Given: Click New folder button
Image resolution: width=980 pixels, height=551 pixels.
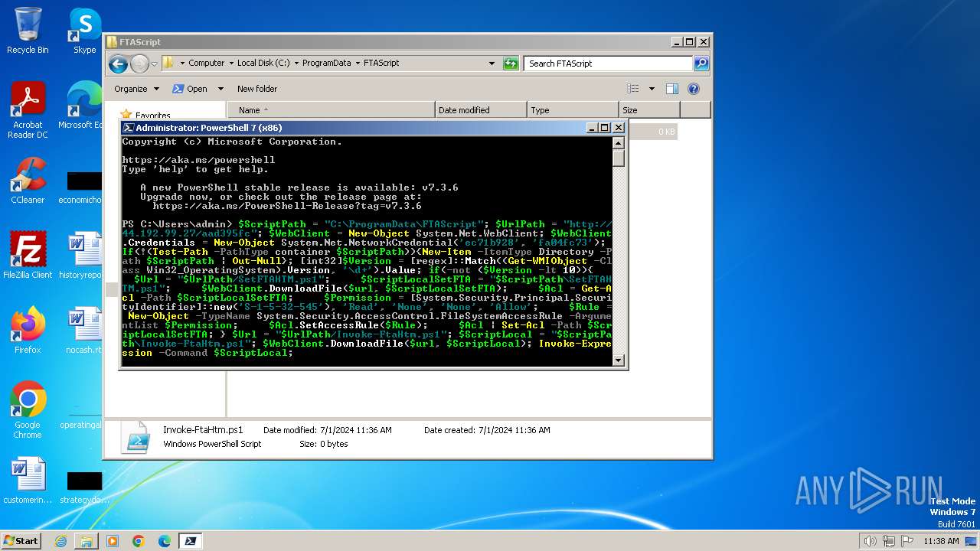Looking at the screenshot, I should 257,89.
